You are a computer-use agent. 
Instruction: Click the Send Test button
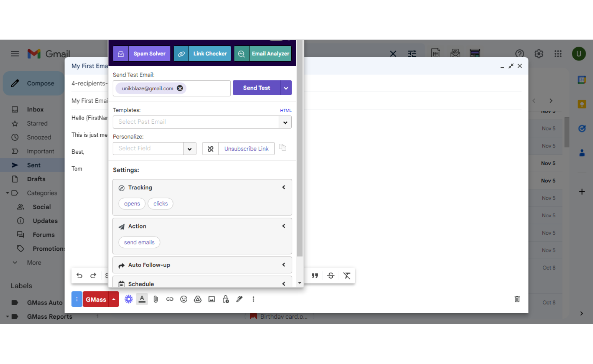[256, 88]
